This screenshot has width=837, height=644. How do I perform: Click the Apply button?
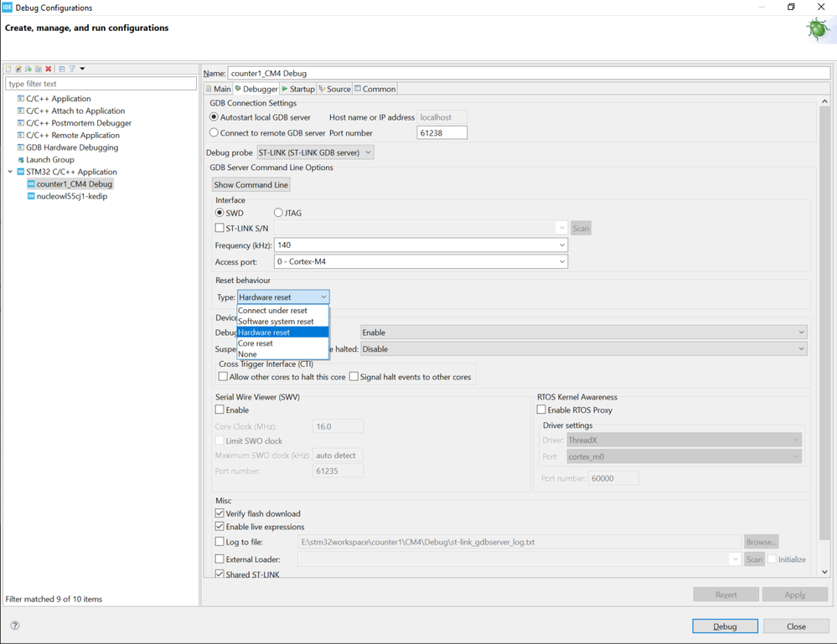795,595
